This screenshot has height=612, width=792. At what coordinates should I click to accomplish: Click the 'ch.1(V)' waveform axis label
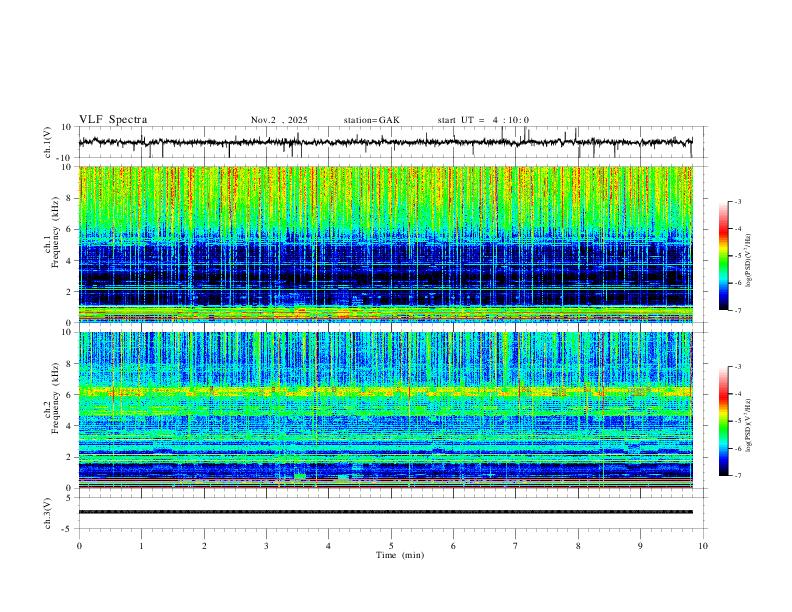pyautogui.click(x=48, y=142)
